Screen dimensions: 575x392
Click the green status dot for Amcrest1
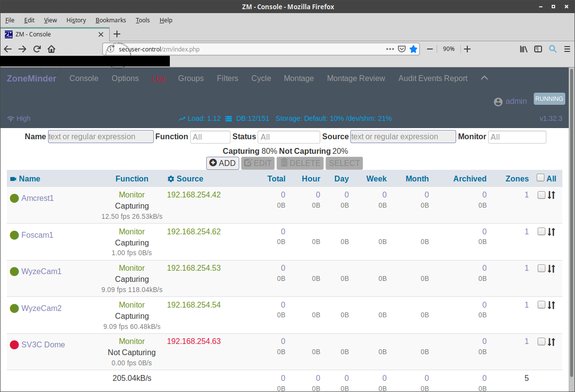[14, 198]
